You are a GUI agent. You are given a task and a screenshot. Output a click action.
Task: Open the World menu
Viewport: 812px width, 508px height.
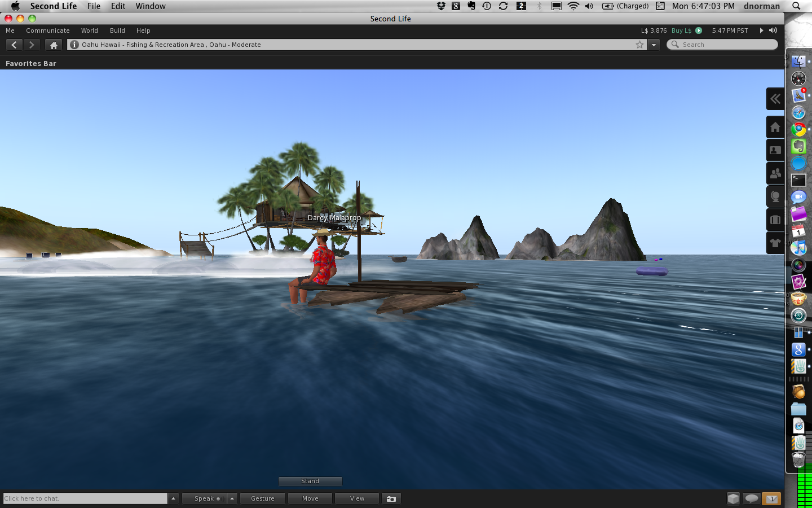(89, 30)
